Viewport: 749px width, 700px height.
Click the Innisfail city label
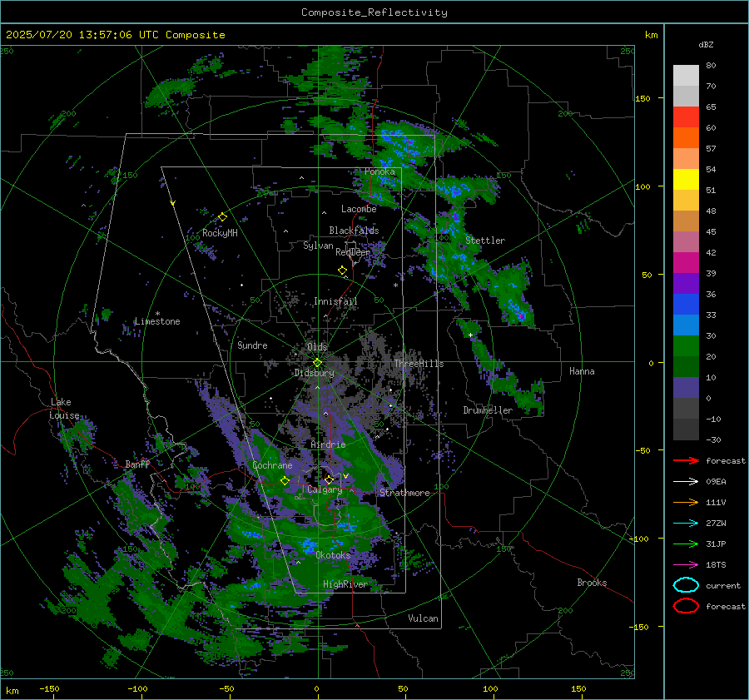335,301
